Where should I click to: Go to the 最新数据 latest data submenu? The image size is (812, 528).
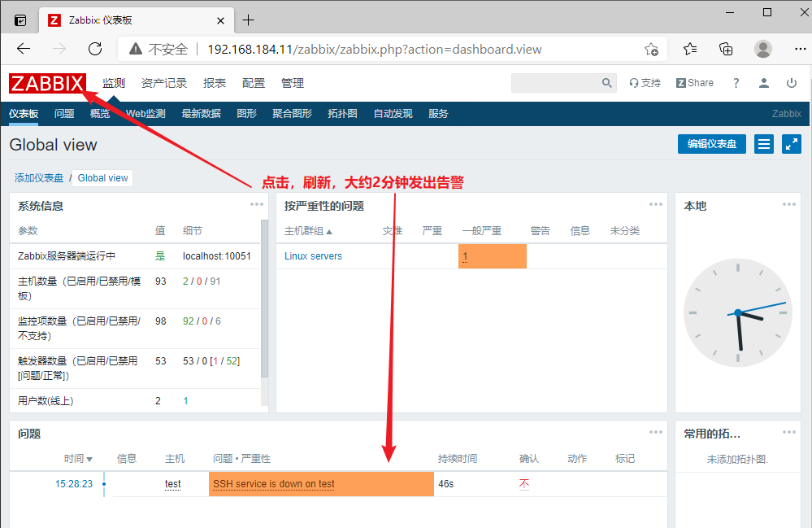coord(201,113)
